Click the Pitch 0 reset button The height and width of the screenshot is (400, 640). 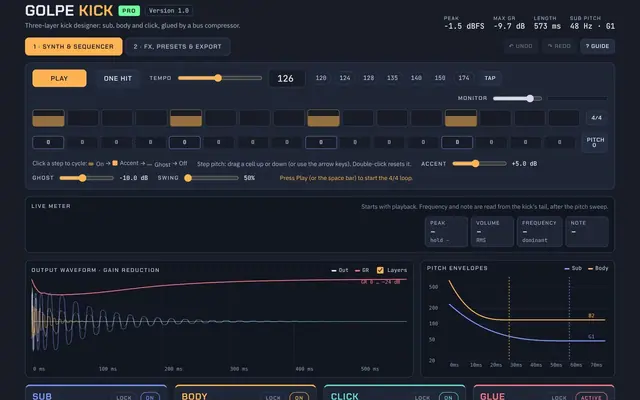coord(595,142)
